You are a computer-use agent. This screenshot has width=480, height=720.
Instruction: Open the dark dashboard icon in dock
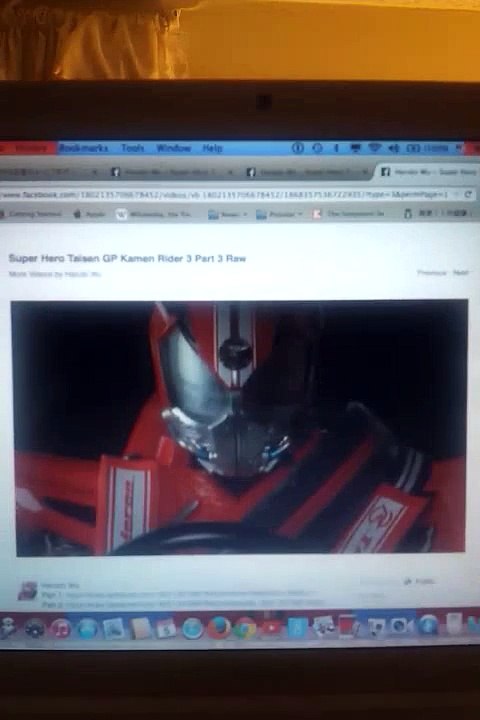pyautogui.click(x=34, y=629)
